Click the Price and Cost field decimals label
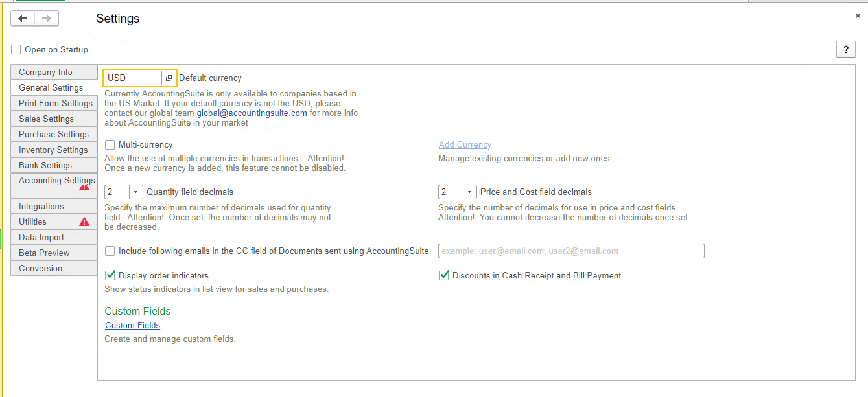This screenshot has width=868, height=397. (x=536, y=192)
